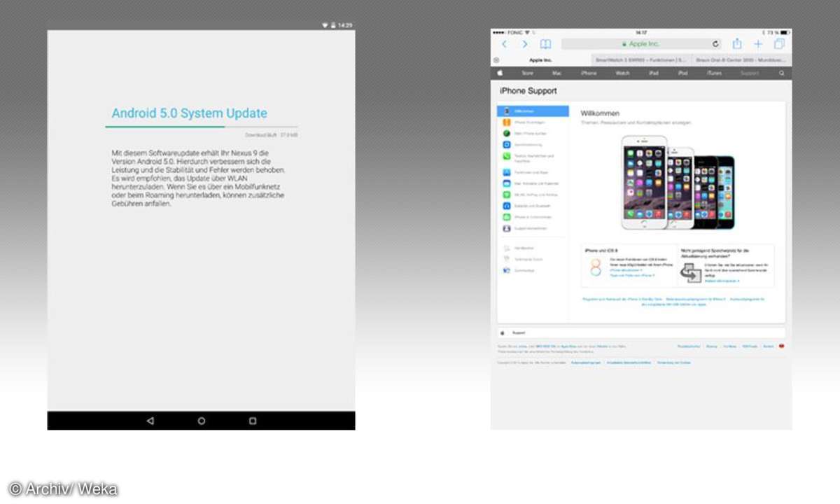Click the Willkommen heading on support page

click(600, 113)
